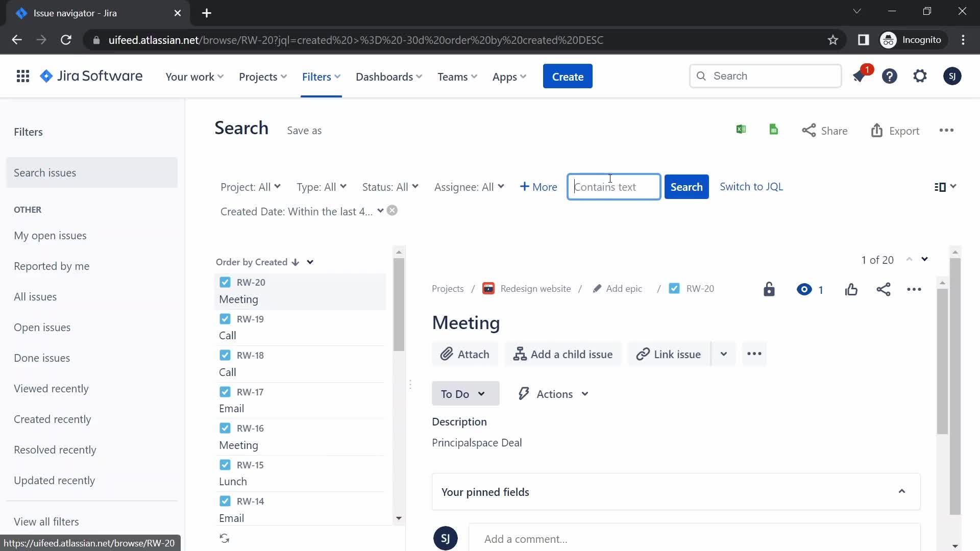This screenshot has height=551, width=980.
Task: Open the Filters menu
Action: point(321,77)
